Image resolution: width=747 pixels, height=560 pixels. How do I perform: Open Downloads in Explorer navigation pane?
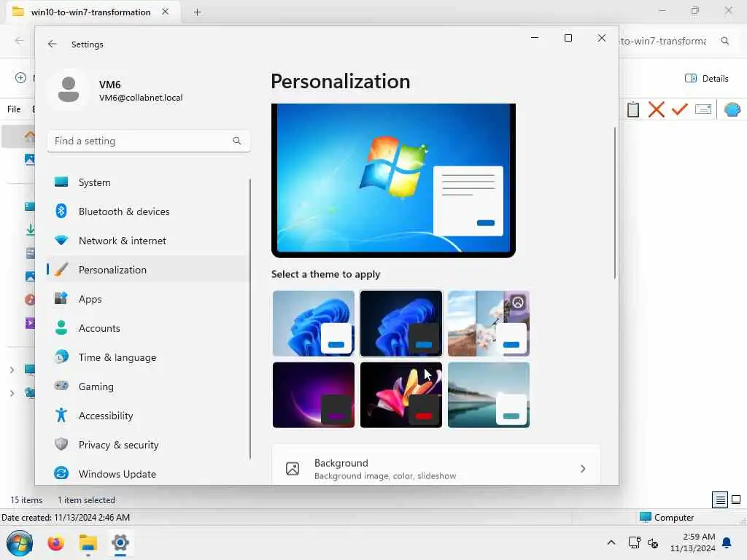point(31,230)
